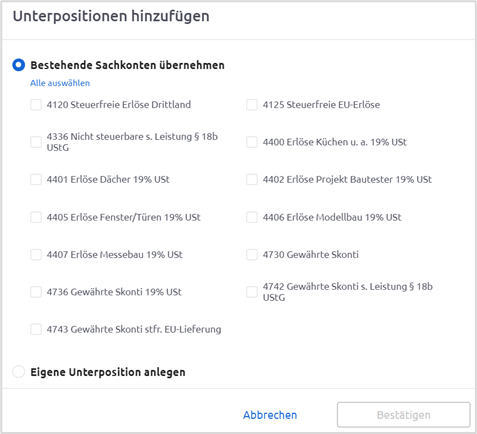Click the Eigene Unterposition anlegen label
The width and height of the screenshot is (477, 434).
(108, 372)
